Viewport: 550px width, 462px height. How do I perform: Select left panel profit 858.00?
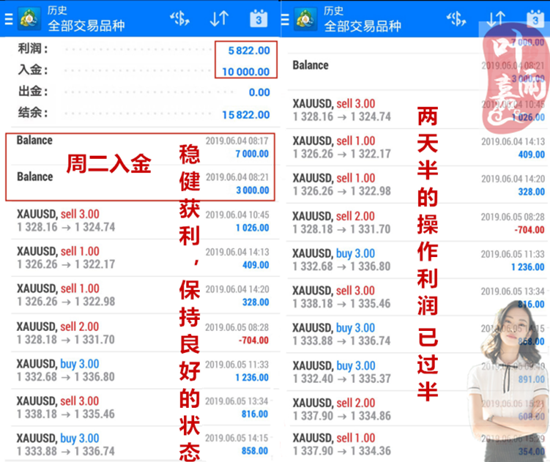(255, 451)
